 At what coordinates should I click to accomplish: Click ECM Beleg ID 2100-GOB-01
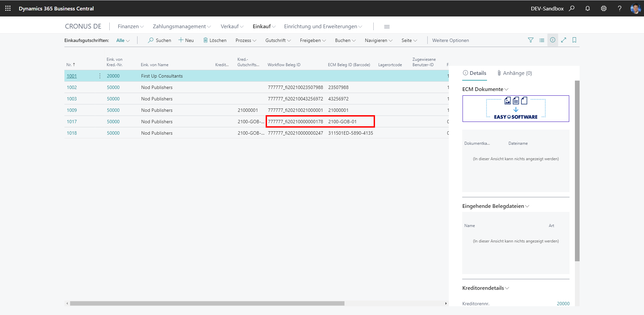pos(342,122)
